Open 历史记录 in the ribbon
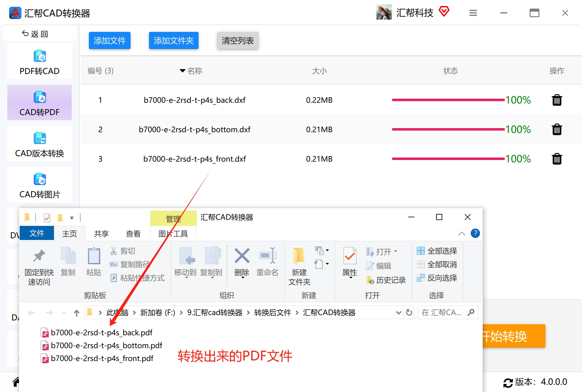Viewport: 582px width, 392px height. 386,280
